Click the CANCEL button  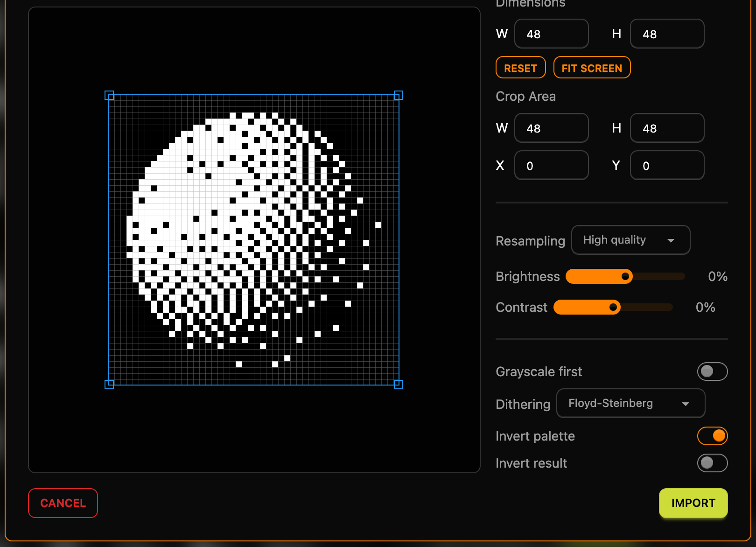point(63,503)
